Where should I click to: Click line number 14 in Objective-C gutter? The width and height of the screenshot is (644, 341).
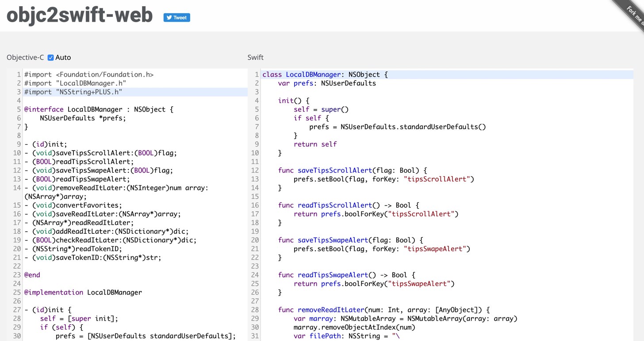[x=17, y=188]
